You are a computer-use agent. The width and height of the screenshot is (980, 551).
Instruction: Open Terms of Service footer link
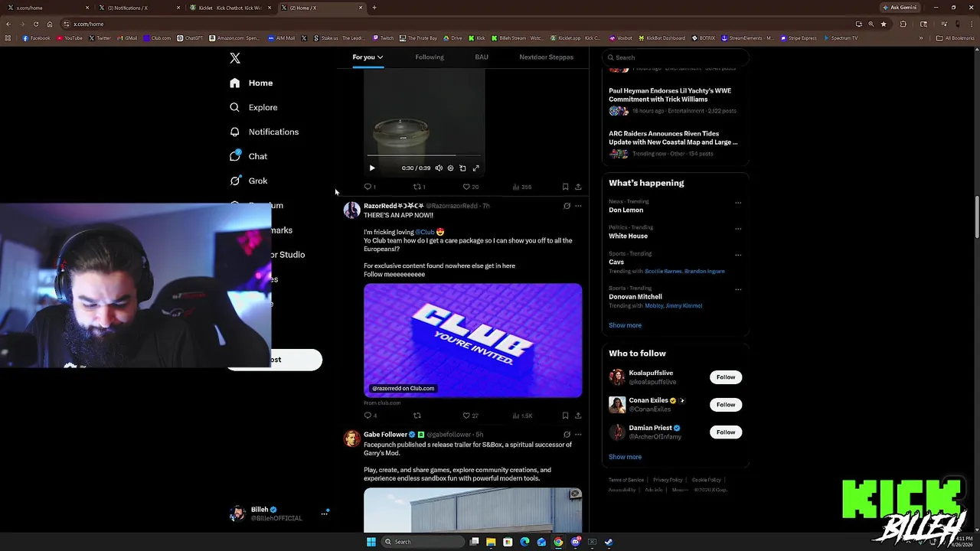pyautogui.click(x=626, y=480)
